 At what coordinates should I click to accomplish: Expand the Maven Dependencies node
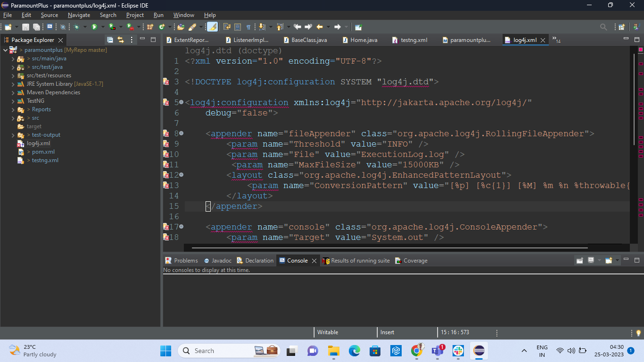tap(13, 92)
